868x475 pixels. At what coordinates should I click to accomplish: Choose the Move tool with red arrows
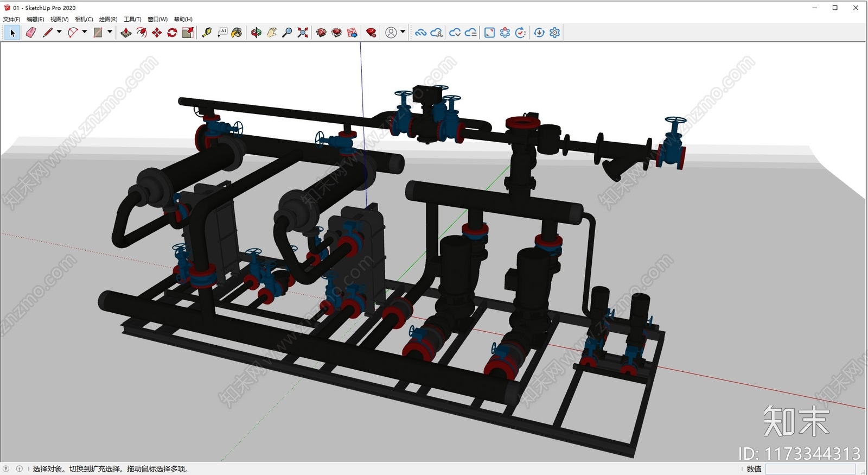[157, 33]
